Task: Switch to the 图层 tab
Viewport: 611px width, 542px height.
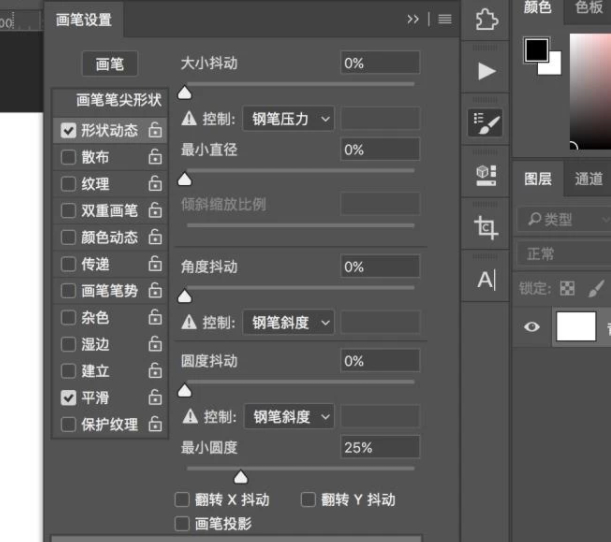Action: (538, 179)
